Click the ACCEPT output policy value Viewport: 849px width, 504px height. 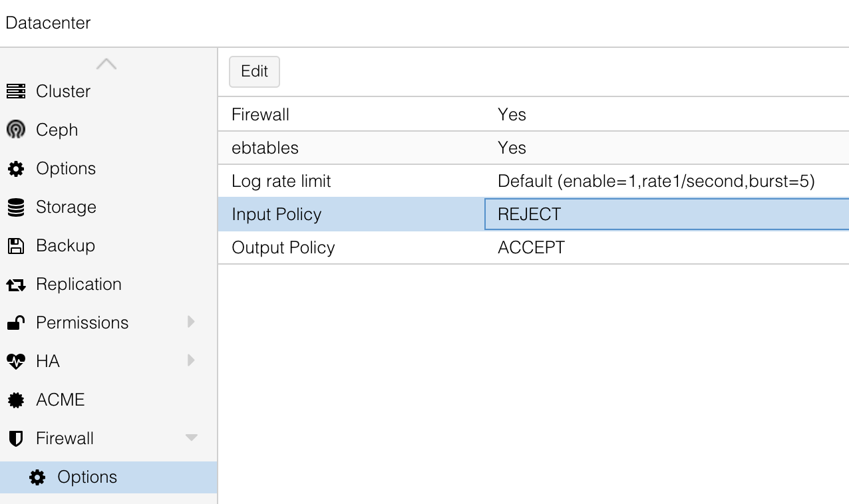[x=531, y=247]
